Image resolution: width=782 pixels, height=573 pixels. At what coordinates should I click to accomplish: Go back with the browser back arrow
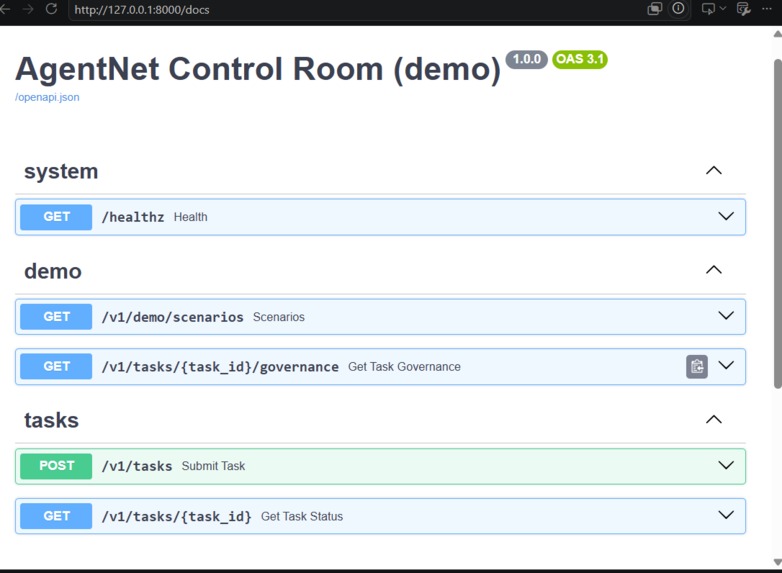(x=5, y=9)
